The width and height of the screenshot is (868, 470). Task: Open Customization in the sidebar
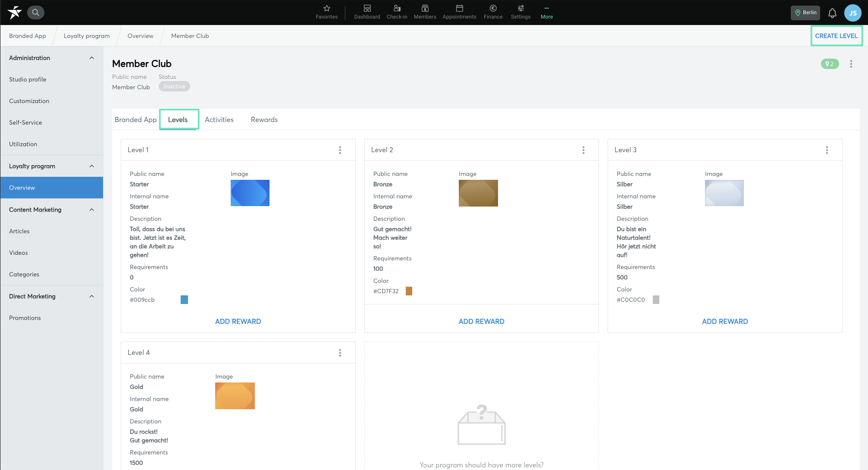[x=52, y=101]
